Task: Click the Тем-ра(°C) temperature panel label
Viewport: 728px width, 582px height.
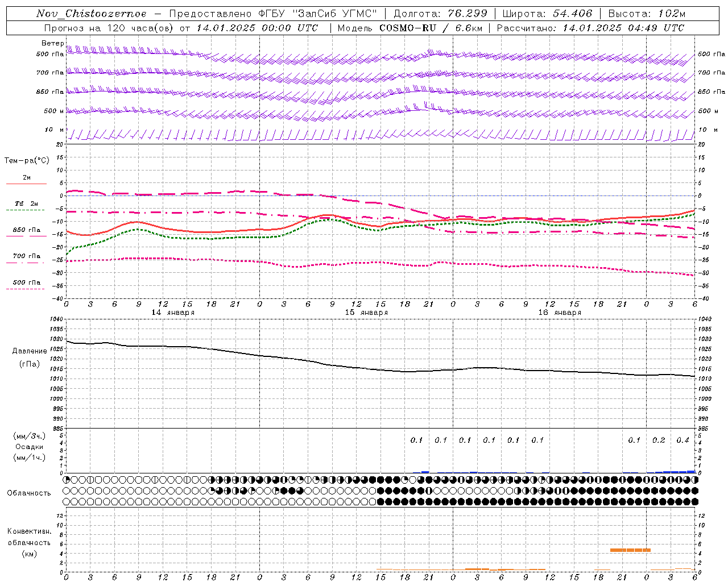Action: click(x=27, y=161)
